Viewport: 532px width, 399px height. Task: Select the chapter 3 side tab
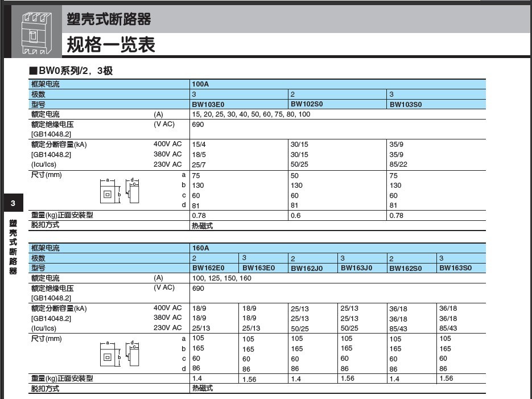click(13, 203)
